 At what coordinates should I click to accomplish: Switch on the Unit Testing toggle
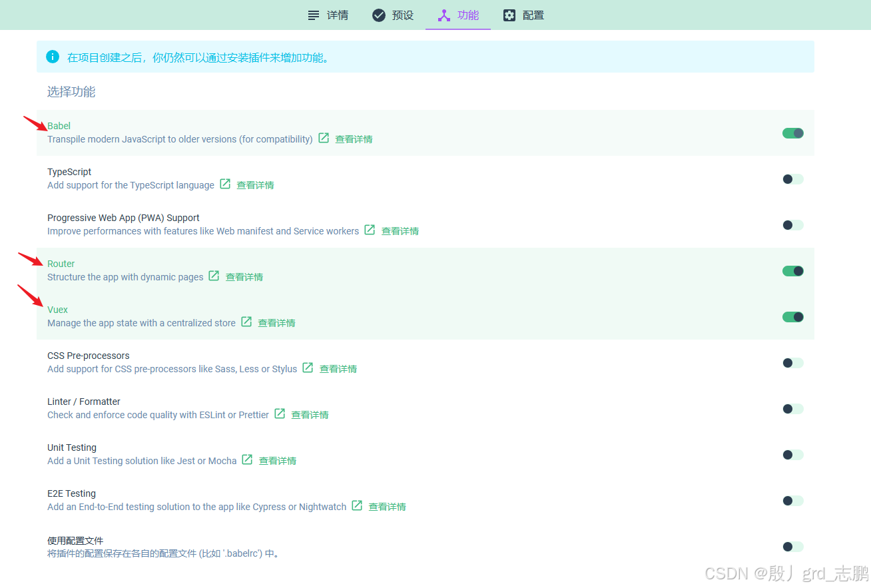point(793,455)
